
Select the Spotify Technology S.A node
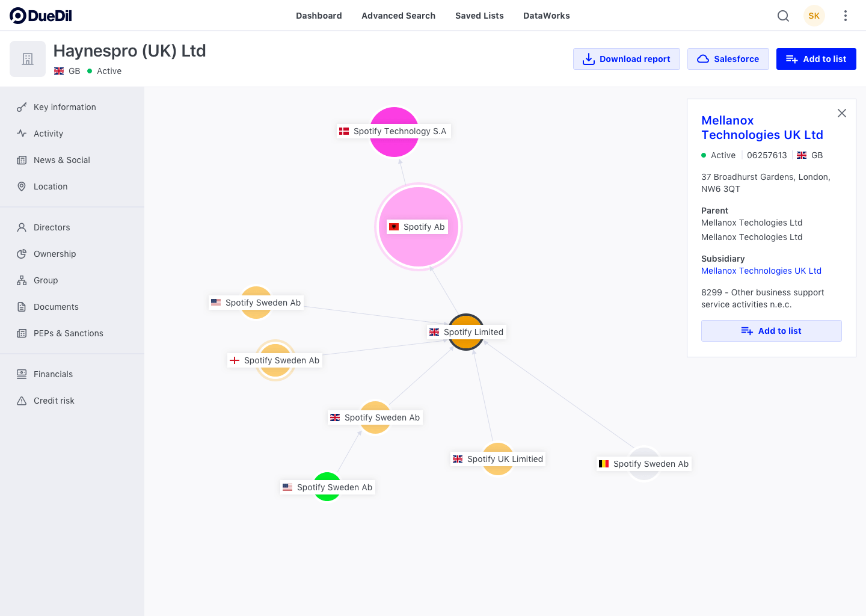point(394,131)
